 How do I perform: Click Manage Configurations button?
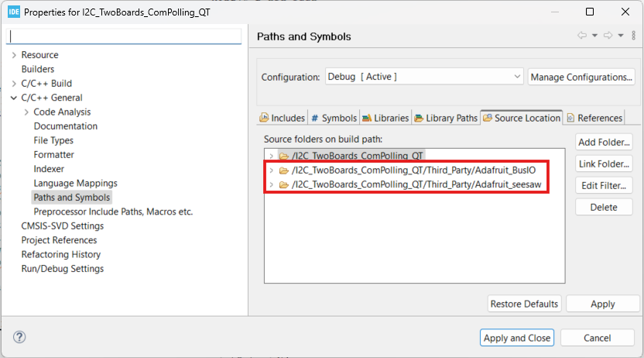581,77
